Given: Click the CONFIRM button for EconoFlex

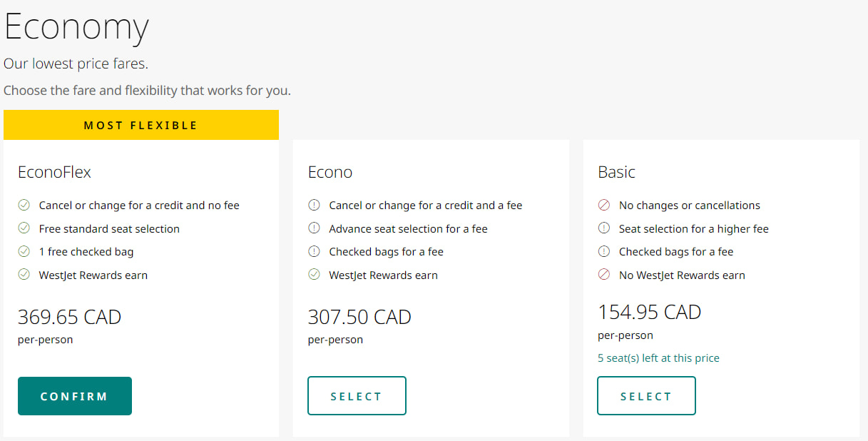Looking at the screenshot, I should click(x=74, y=395).
